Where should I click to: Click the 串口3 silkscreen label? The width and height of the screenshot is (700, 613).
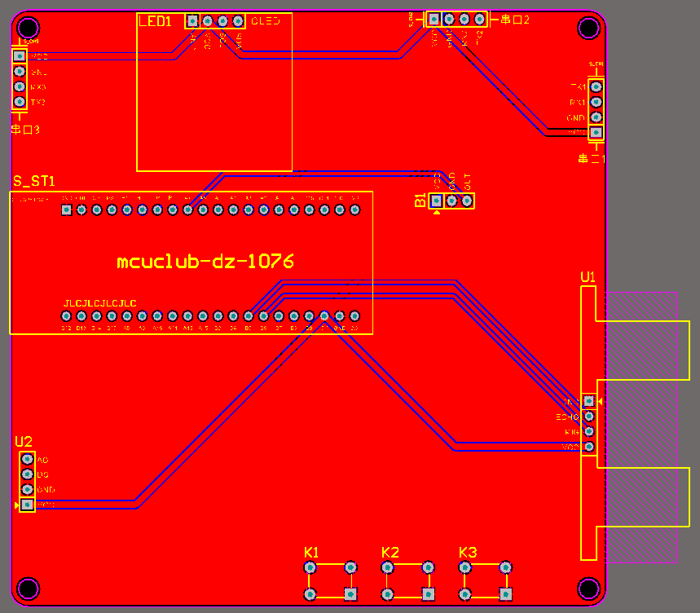[25, 130]
